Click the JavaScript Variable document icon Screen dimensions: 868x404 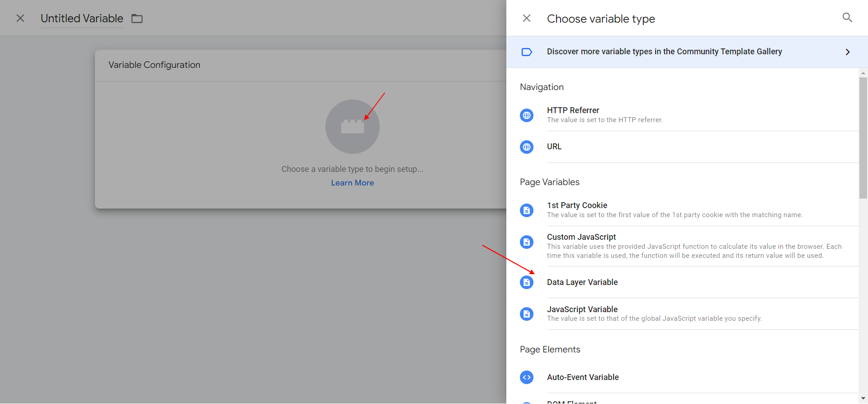[x=527, y=314]
